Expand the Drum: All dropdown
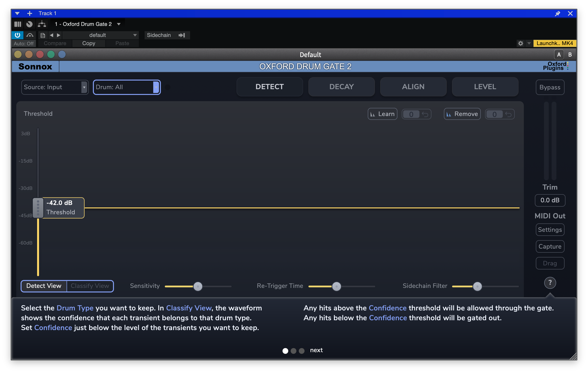 pyautogui.click(x=127, y=87)
